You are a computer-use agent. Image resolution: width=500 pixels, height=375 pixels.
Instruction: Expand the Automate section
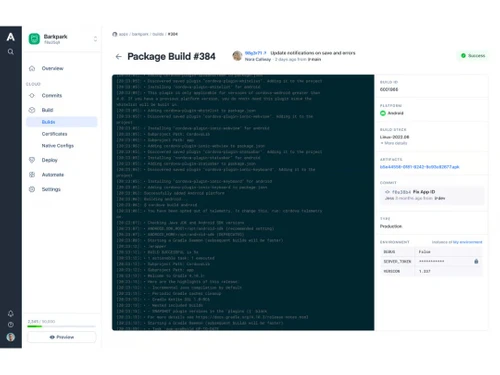pos(53,175)
